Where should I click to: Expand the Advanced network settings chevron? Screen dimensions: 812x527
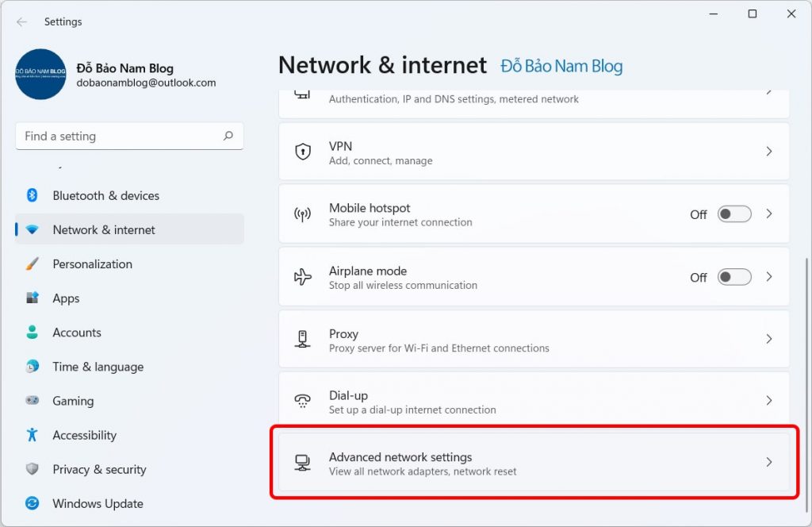coord(769,462)
